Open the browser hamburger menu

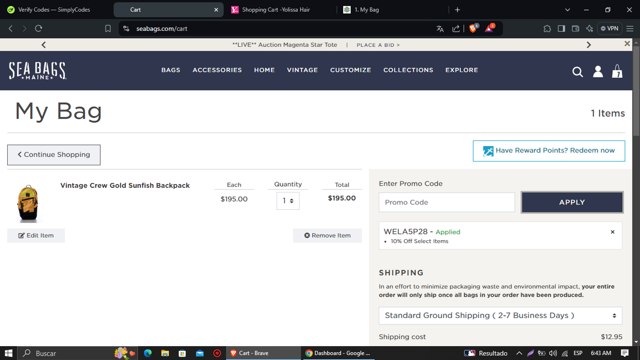click(630, 29)
